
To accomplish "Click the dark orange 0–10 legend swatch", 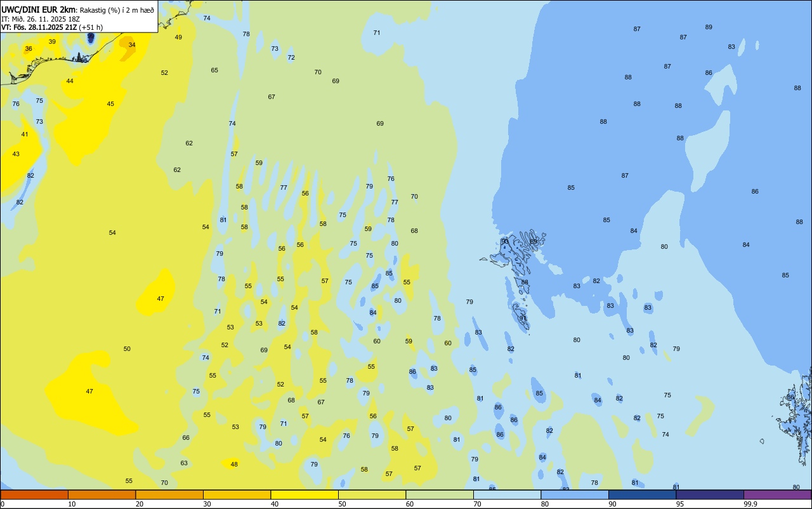I will point(34,494).
